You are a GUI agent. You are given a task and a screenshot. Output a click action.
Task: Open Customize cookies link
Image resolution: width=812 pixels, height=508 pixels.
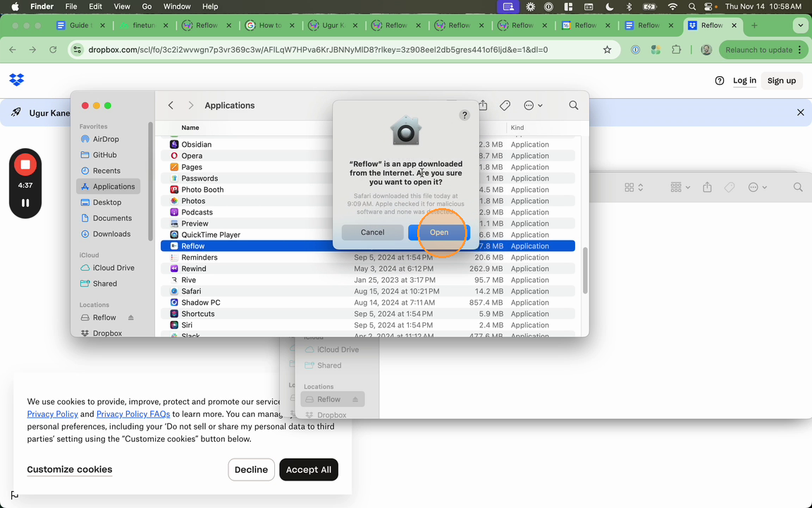tap(69, 469)
